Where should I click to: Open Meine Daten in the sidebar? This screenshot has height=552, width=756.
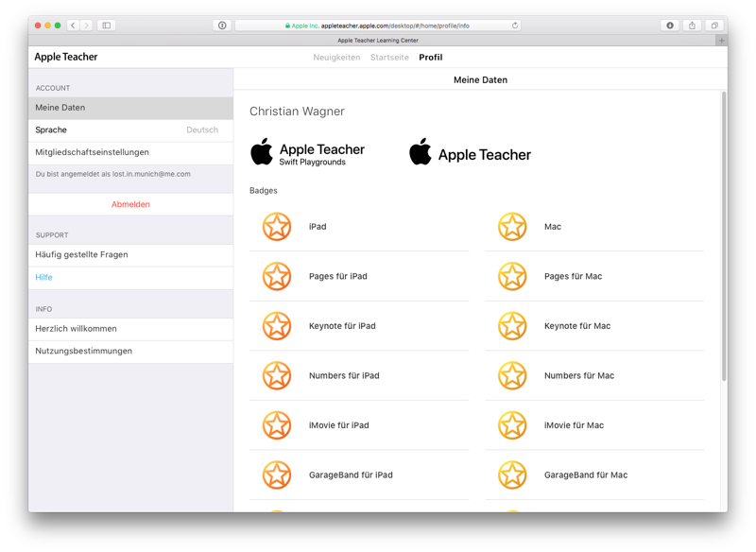point(130,108)
